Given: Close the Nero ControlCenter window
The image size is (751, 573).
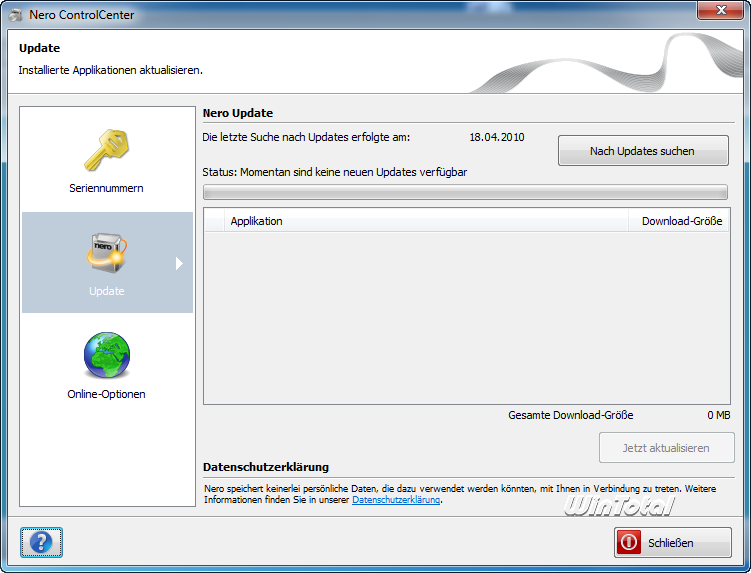Looking at the screenshot, I should [x=720, y=10].
